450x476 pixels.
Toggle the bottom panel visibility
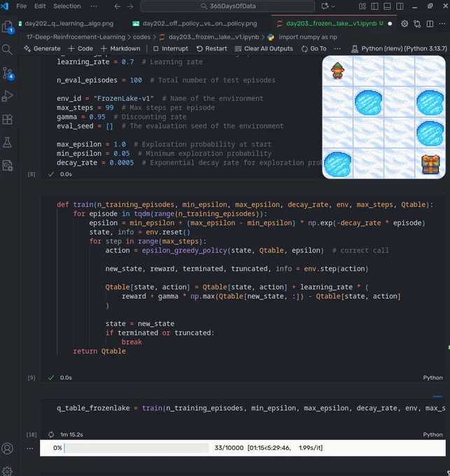(387, 6)
